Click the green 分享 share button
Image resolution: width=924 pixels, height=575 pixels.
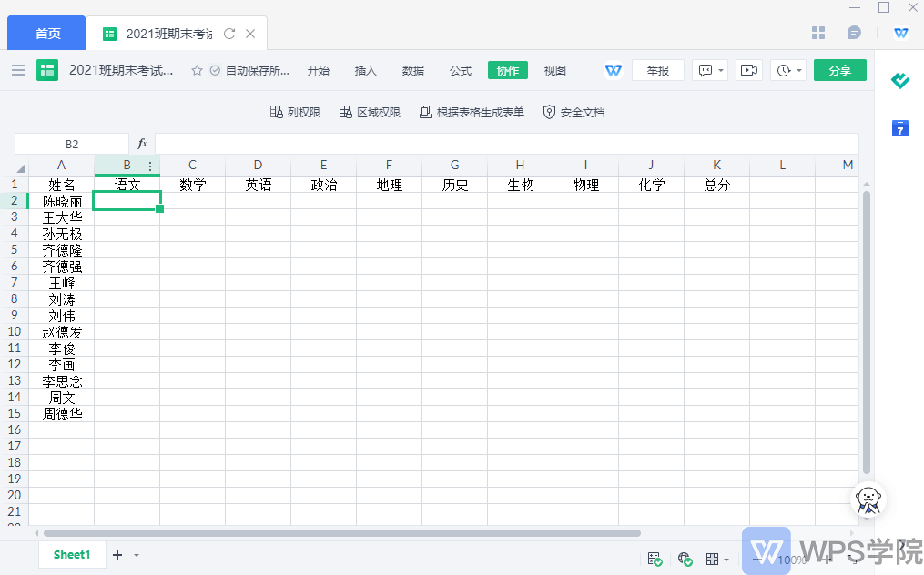[x=839, y=70]
